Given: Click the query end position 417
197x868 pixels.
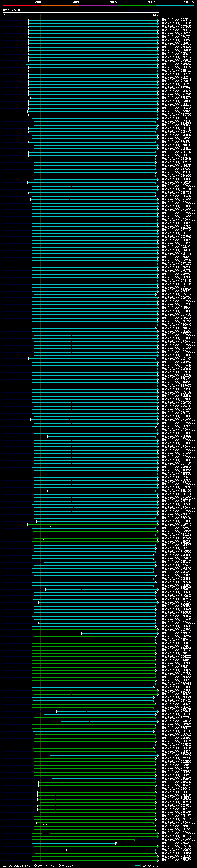Looking at the screenshot, I should tap(155, 15).
